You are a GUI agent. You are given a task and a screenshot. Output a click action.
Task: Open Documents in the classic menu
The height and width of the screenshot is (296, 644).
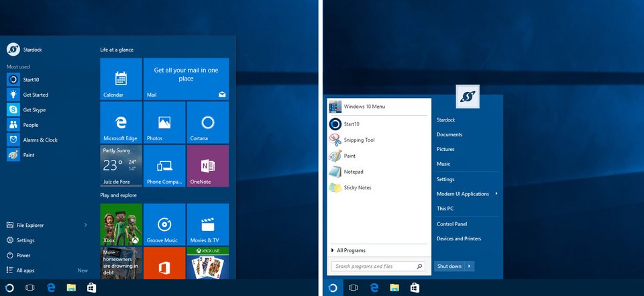[x=449, y=135]
